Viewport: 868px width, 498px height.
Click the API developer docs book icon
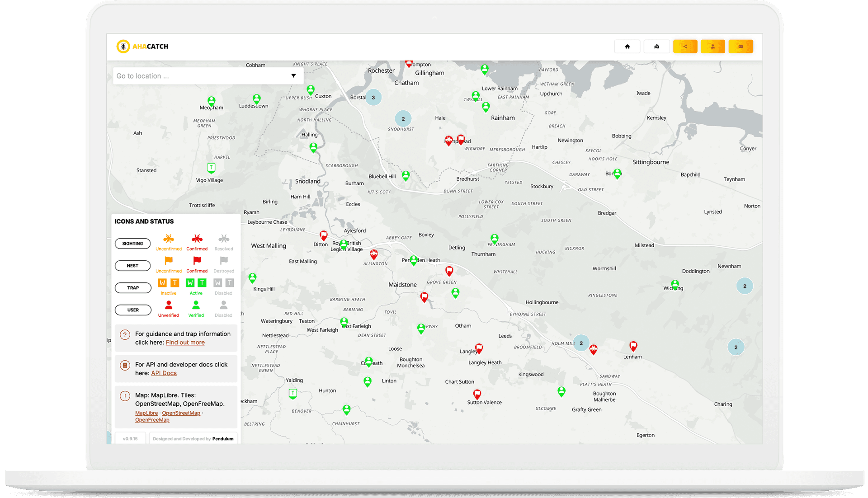coord(124,365)
